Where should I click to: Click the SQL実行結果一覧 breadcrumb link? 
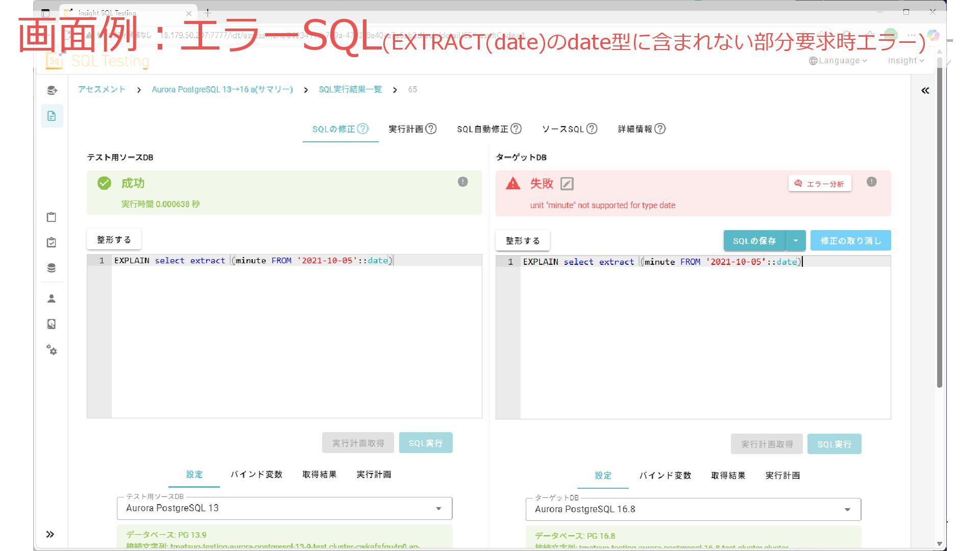[x=350, y=89]
